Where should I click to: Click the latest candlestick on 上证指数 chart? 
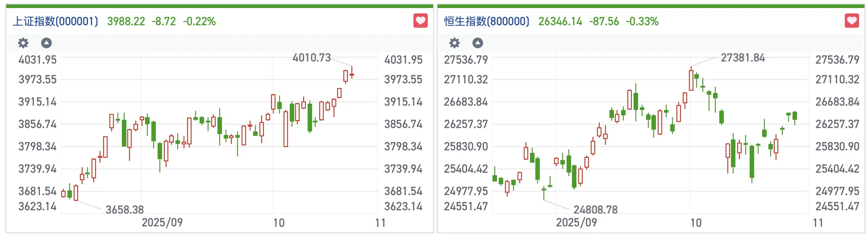(x=352, y=75)
